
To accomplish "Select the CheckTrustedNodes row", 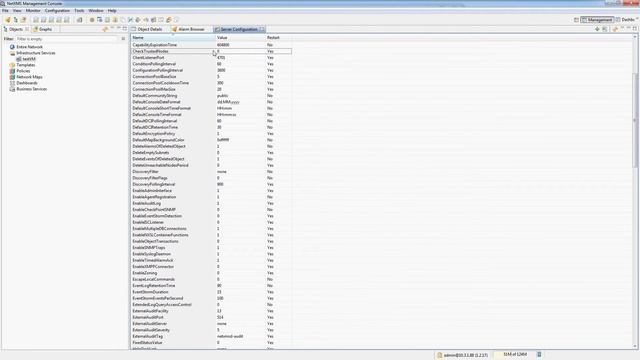I will pos(211,51).
